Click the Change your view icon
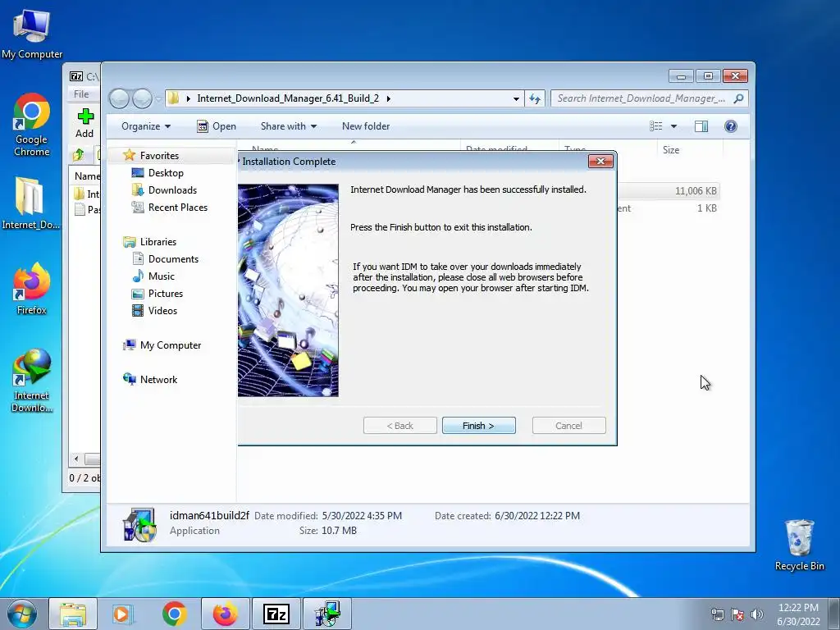 (655, 126)
